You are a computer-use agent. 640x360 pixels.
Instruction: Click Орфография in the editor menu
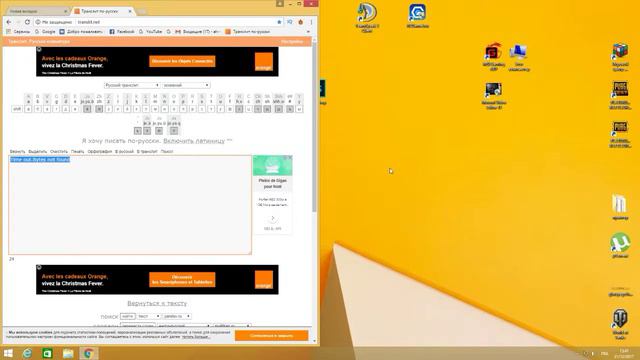pyautogui.click(x=100, y=151)
